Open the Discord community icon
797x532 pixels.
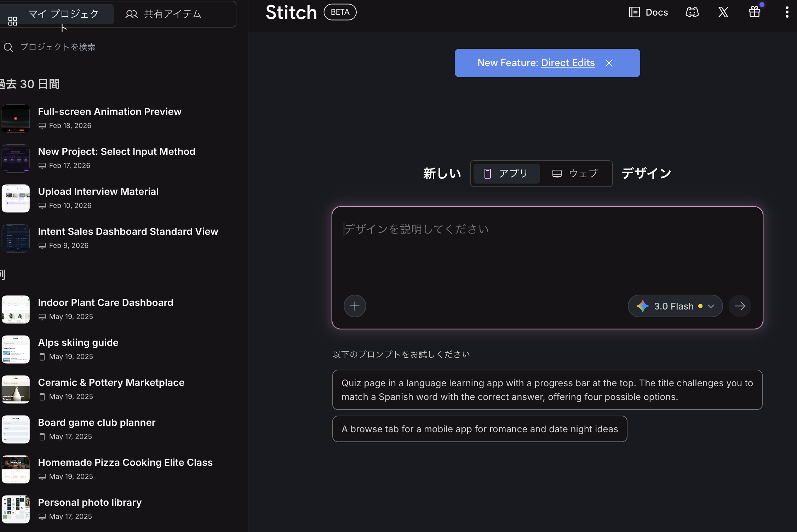[x=692, y=12]
